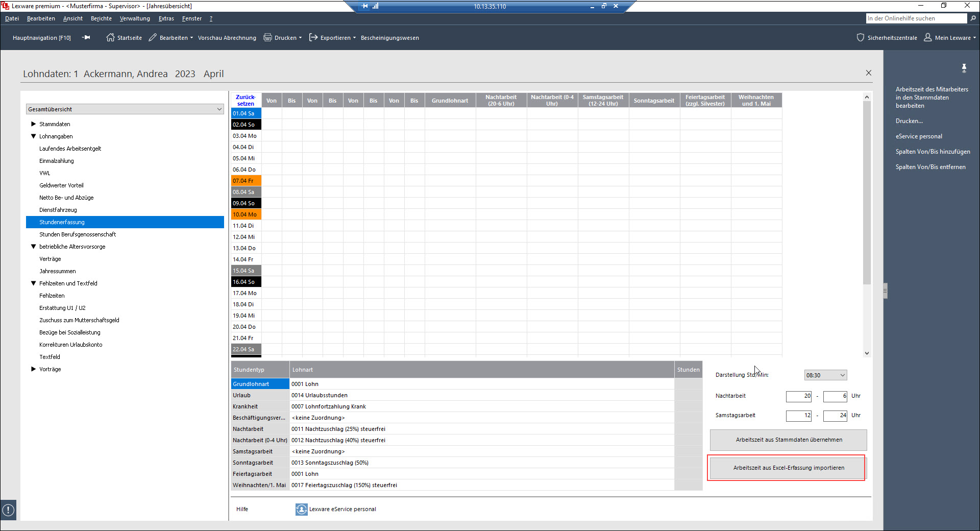Collapse betriebliche Altersvorsorge node
The width and height of the screenshot is (980, 531).
point(34,246)
